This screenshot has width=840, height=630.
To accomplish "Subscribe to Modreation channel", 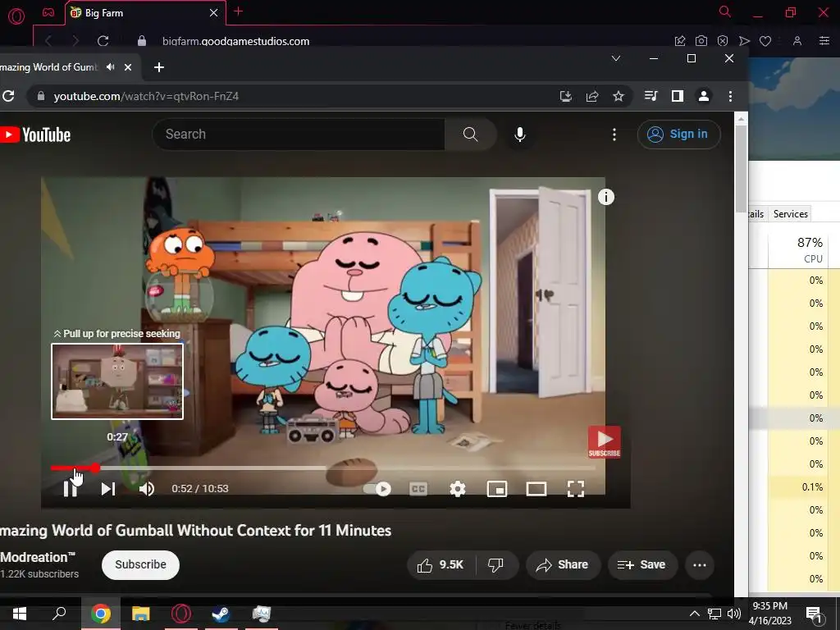I will pos(140,564).
